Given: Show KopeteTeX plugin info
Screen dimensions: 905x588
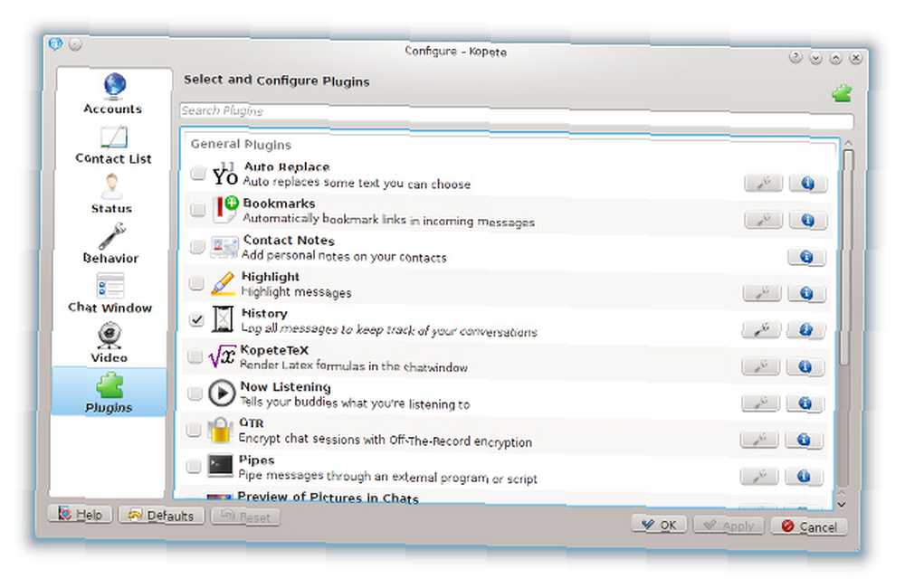Looking at the screenshot, I should point(805,367).
